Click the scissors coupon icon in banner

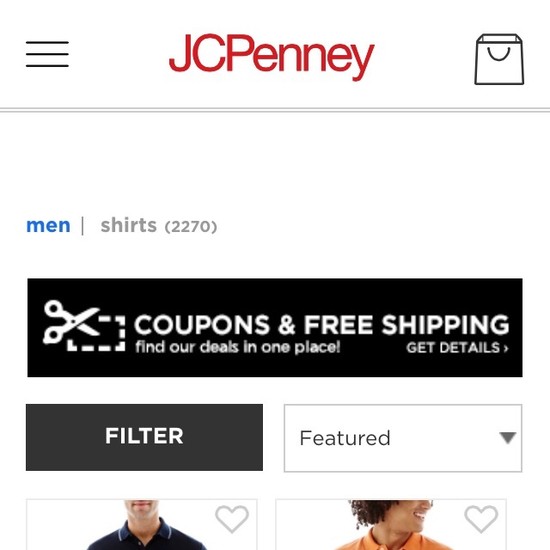(71, 322)
